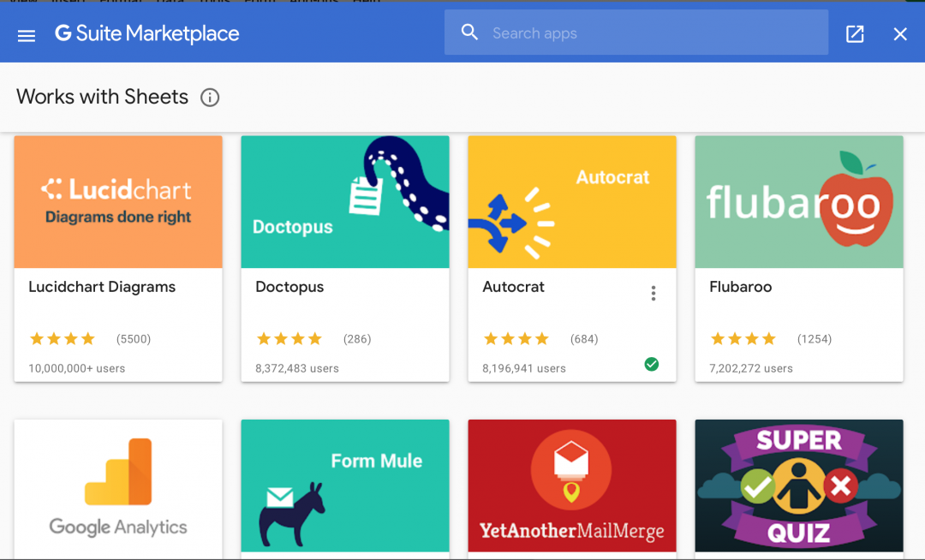Open the Super Quiz app card
Screen dimensions: 925x560
798,486
